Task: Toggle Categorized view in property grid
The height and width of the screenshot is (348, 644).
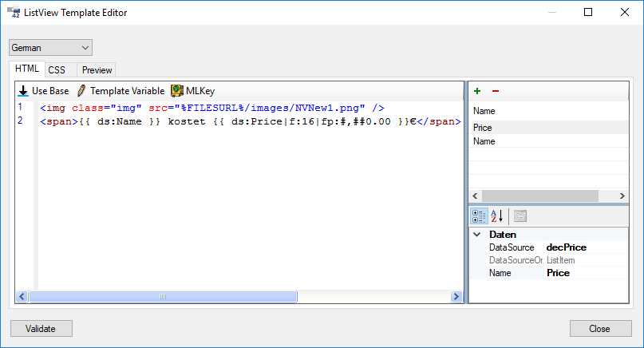Action: tap(479, 216)
